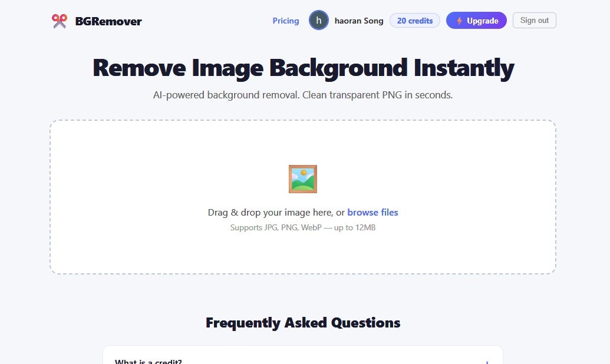This screenshot has width=610, height=364.
Task: Click the tagline about AI-powered background removal
Action: tap(303, 94)
